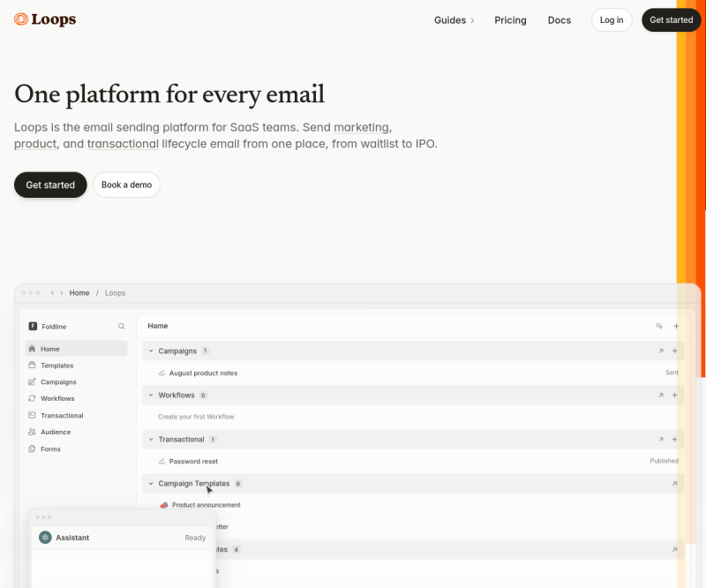Go forward using the mockup forward chevron
Image resolution: width=706 pixels, height=588 pixels.
point(62,293)
